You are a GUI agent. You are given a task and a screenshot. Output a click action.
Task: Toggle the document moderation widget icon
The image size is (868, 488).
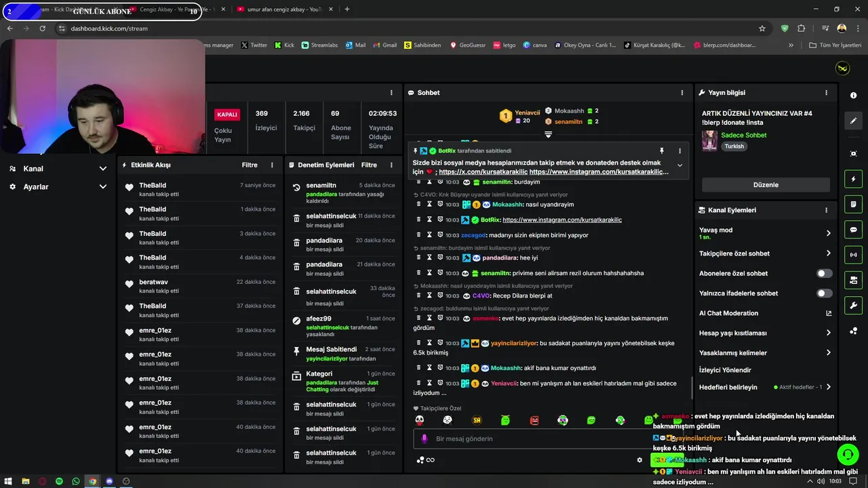click(x=853, y=204)
